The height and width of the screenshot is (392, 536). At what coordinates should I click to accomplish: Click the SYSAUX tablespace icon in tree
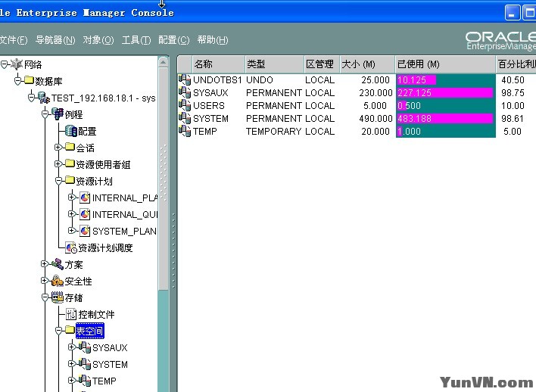pyautogui.click(x=85, y=347)
